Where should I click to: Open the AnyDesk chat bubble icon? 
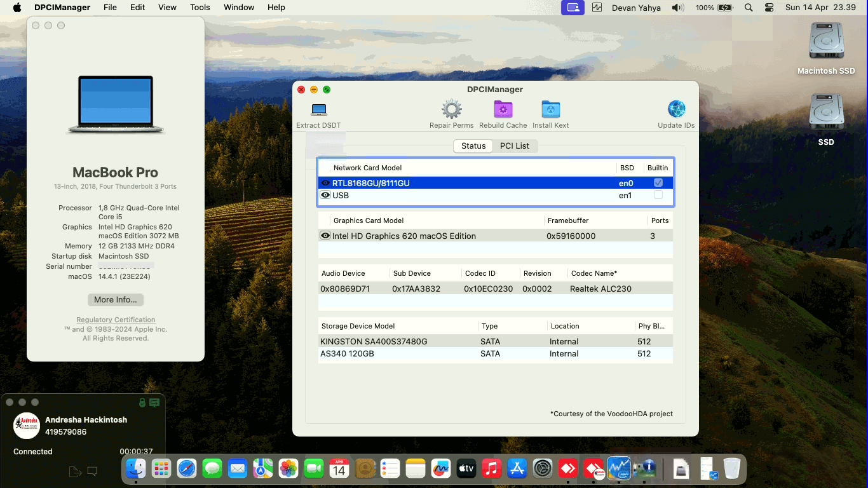[92, 471]
